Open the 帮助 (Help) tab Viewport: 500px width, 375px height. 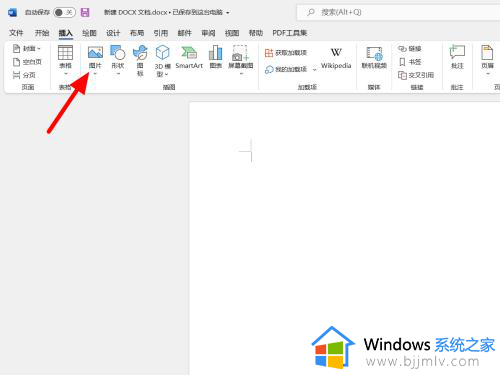(x=256, y=33)
